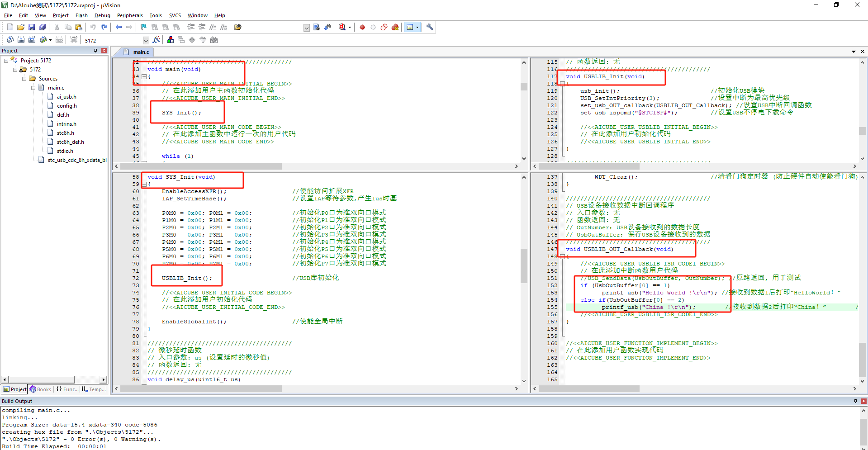Viewport: 868px width, 450px height.
Task: Click the Build target icon
Action: (x=21, y=40)
